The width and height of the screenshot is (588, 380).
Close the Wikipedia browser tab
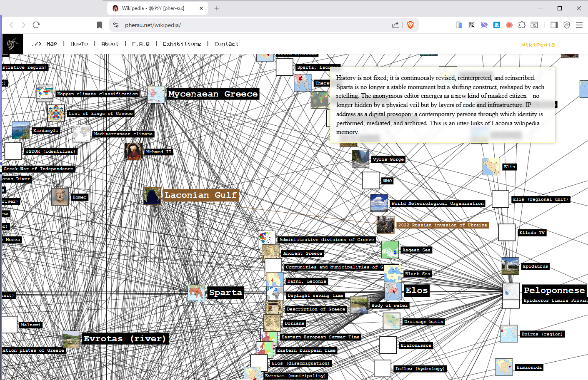click(201, 8)
